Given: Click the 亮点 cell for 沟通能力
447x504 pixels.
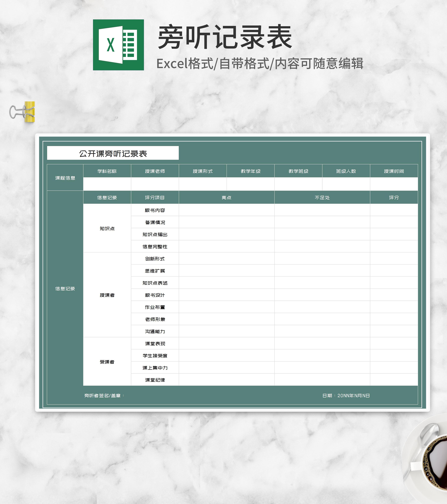Looking at the screenshot, I should point(226,331).
